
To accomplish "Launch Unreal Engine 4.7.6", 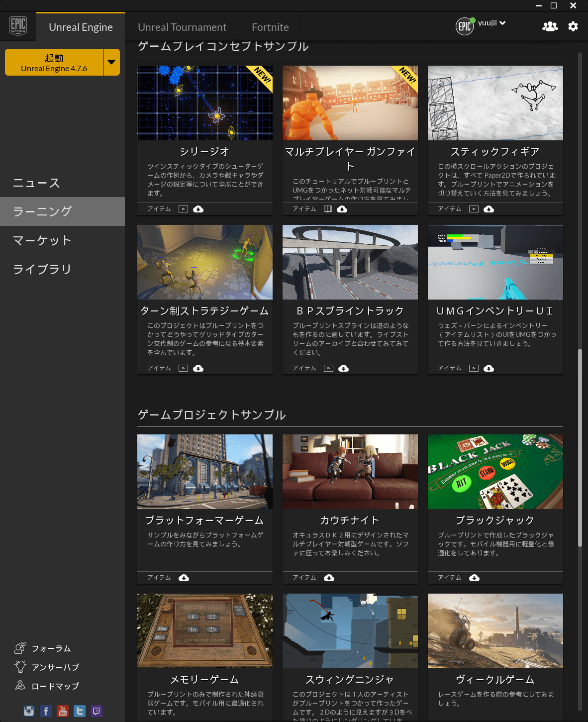I will pos(56,62).
